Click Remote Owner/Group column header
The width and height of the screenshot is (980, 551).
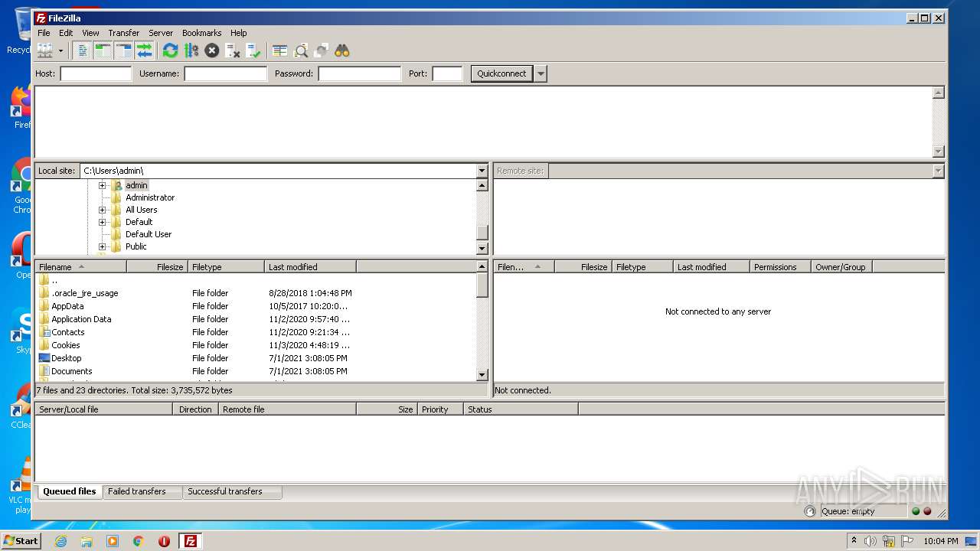pyautogui.click(x=841, y=267)
